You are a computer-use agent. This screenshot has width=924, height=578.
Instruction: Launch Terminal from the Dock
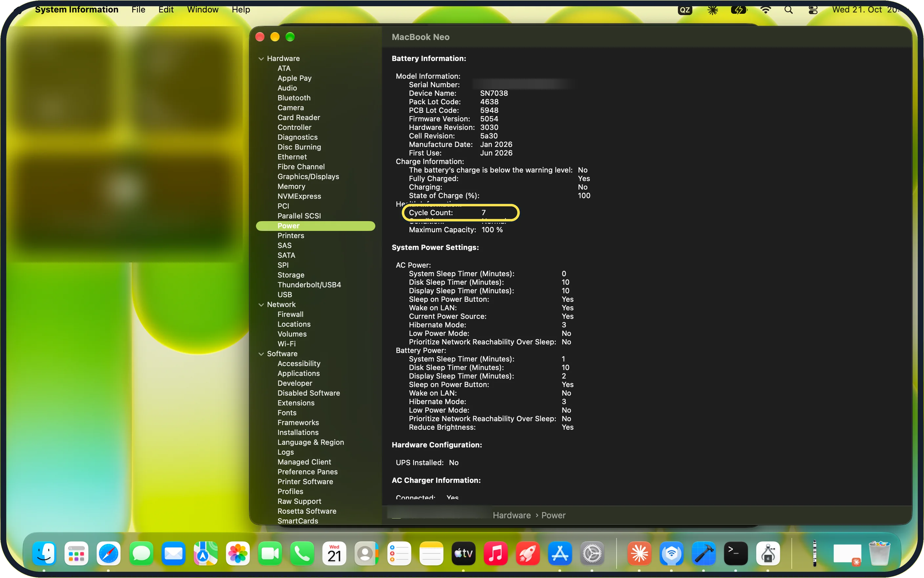[x=736, y=553]
